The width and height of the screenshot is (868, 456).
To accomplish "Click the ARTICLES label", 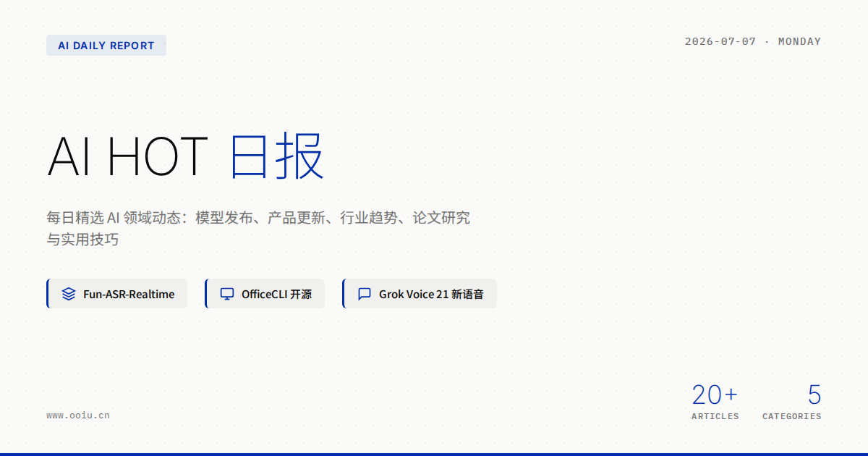I will point(715,416).
